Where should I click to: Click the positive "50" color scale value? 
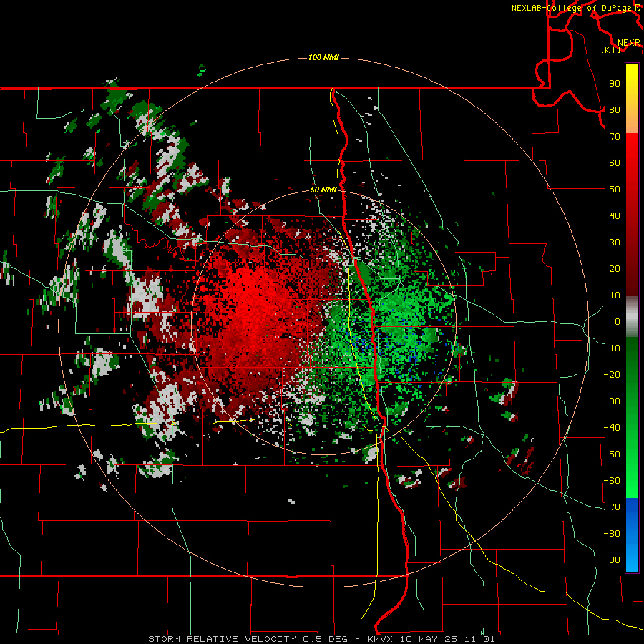point(615,190)
